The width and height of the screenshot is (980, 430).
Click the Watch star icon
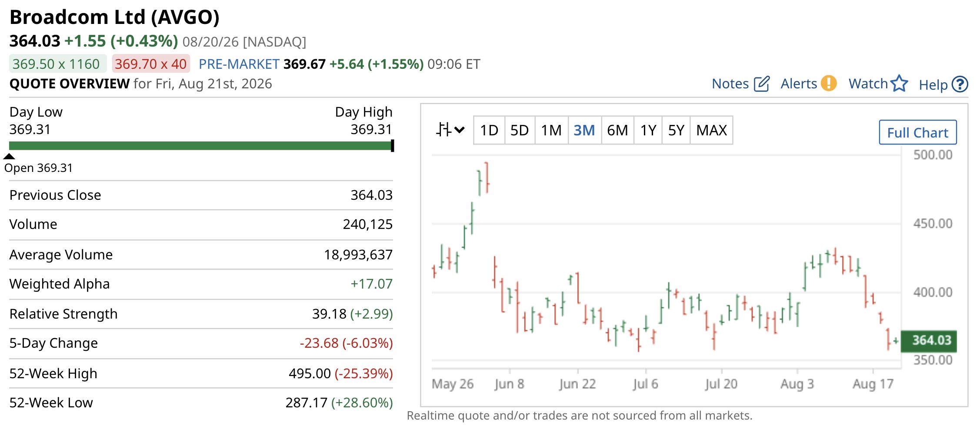(x=899, y=84)
